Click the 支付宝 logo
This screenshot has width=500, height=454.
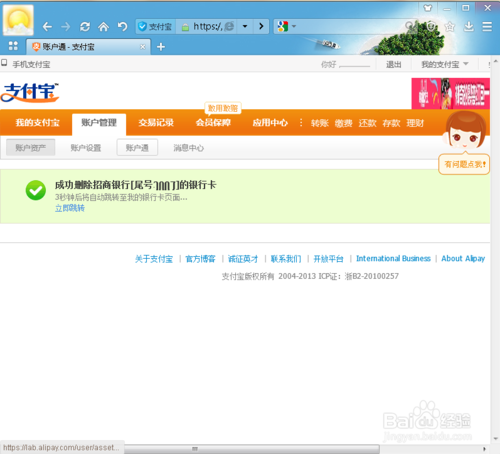(30, 92)
